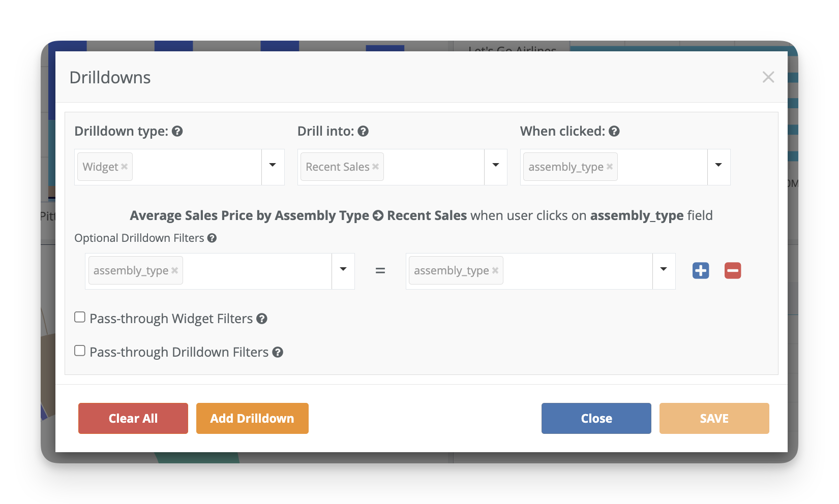Click help icon beside Pass-through Drilldown Filters

coord(278,353)
